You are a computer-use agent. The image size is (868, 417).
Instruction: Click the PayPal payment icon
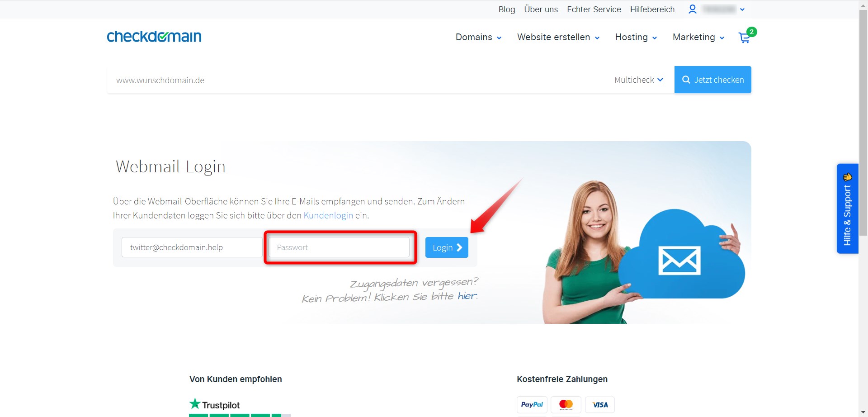[x=532, y=405]
